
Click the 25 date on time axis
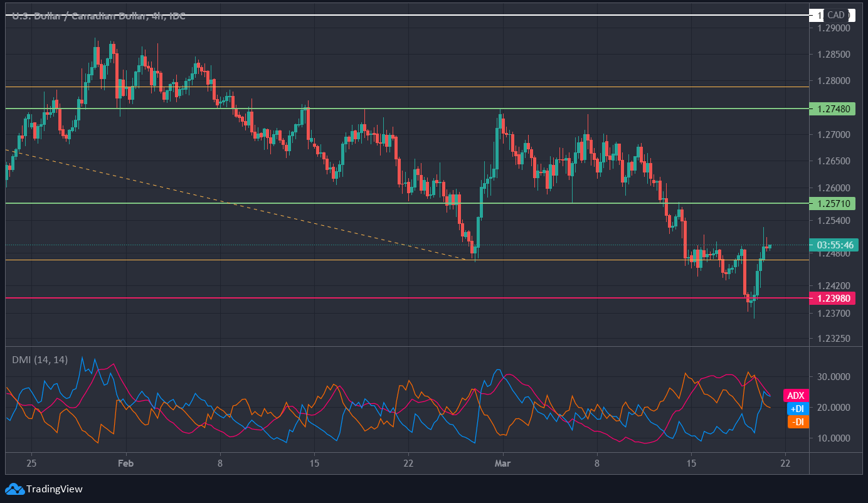(32, 463)
